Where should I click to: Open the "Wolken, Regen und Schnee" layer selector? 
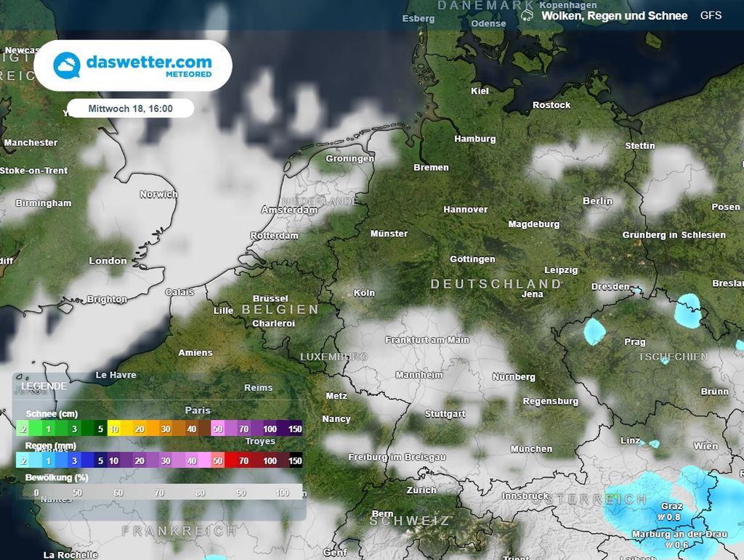pyautogui.click(x=614, y=15)
